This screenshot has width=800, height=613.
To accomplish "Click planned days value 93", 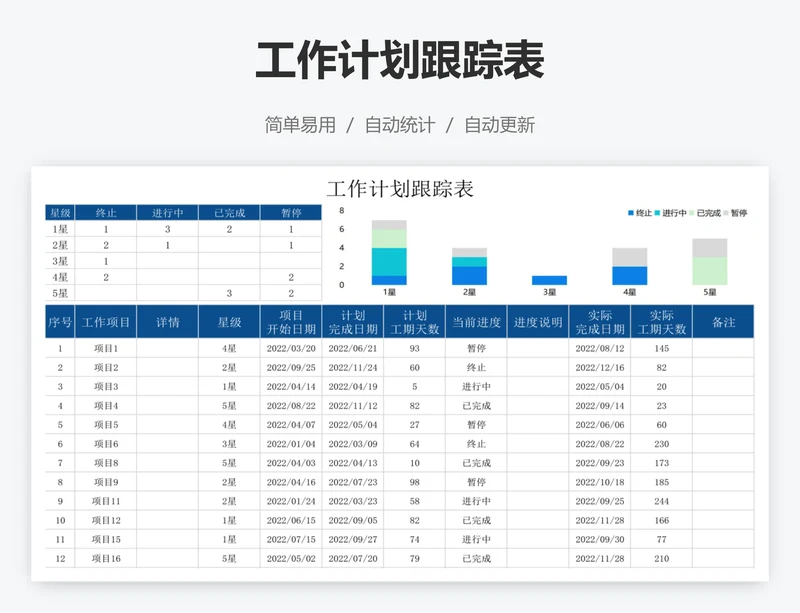I will [x=414, y=348].
